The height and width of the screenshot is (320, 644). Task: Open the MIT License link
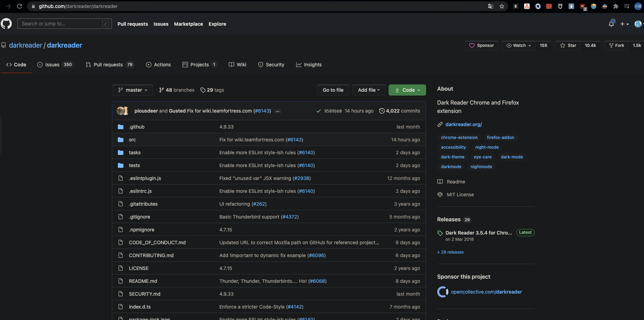tap(456, 195)
